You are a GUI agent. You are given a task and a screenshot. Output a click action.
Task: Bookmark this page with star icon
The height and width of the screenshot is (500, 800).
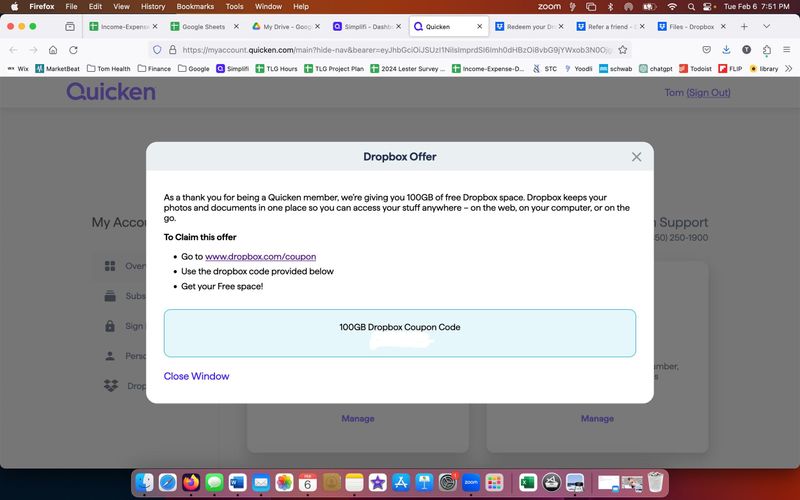pyautogui.click(x=622, y=49)
